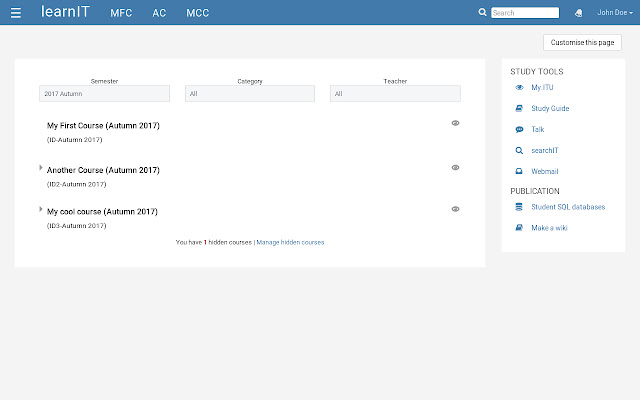Open the Manage hidden courses link
Image resolution: width=640 pixels, height=400 pixels.
290,242
